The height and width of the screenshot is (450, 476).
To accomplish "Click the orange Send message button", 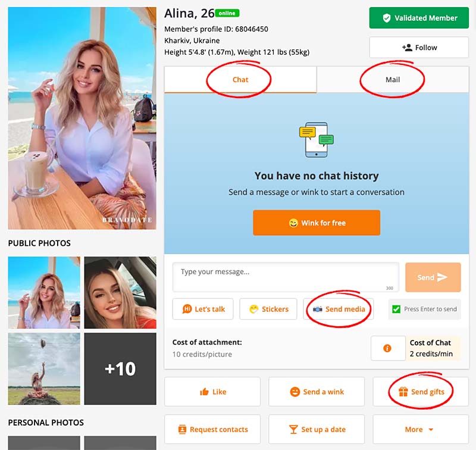I will pyautogui.click(x=433, y=277).
